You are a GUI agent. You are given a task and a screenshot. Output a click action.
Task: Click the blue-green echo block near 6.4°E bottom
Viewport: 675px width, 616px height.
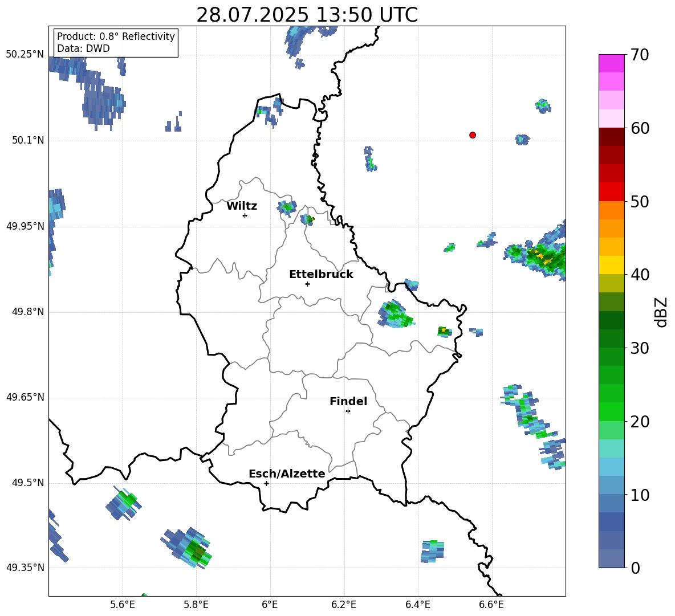point(432,551)
